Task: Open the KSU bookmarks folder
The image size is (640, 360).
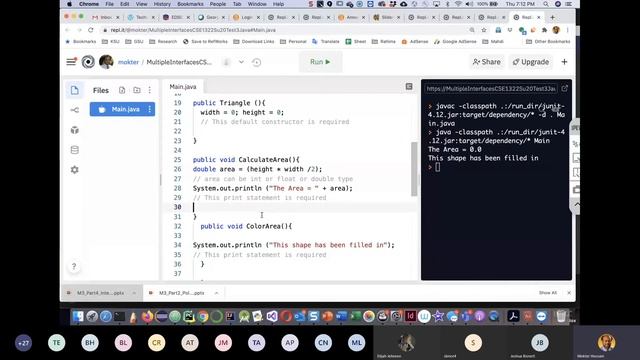Action: 111,42
